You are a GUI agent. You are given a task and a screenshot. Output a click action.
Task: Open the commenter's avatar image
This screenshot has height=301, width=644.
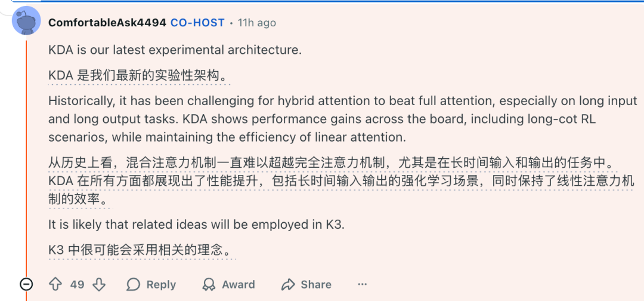coord(26,21)
